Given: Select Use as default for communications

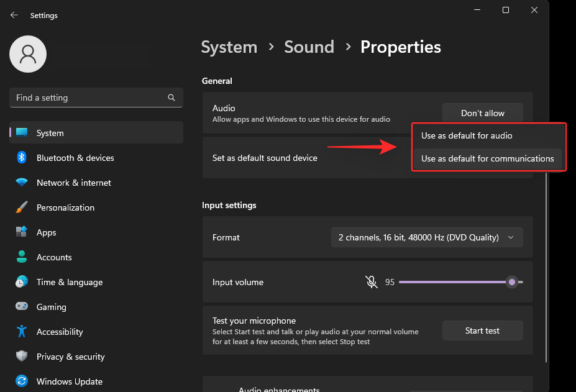Looking at the screenshot, I should click(x=487, y=158).
